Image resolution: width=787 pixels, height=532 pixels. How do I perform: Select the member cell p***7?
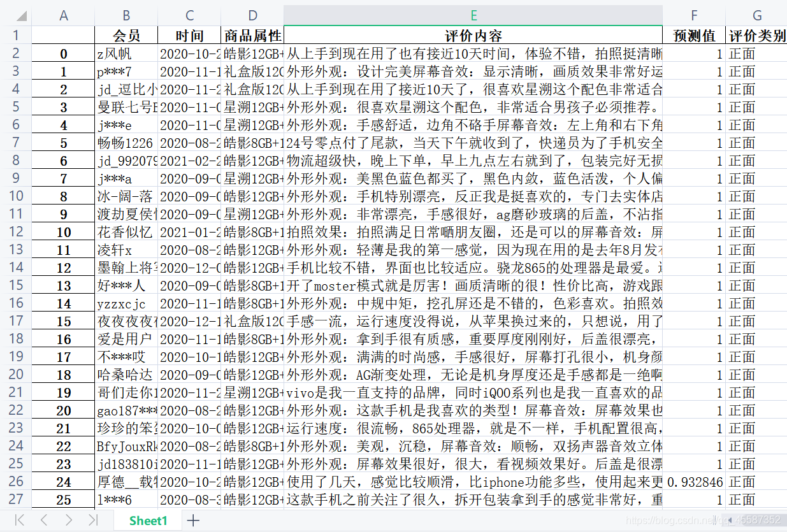point(126,71)
